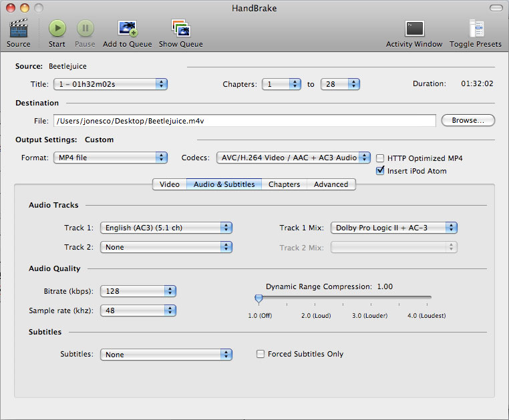Click the toolbar hide pill button in title bar
Image resolution: width=509 pixels, height=420 pixels.
tap(496, 8)
